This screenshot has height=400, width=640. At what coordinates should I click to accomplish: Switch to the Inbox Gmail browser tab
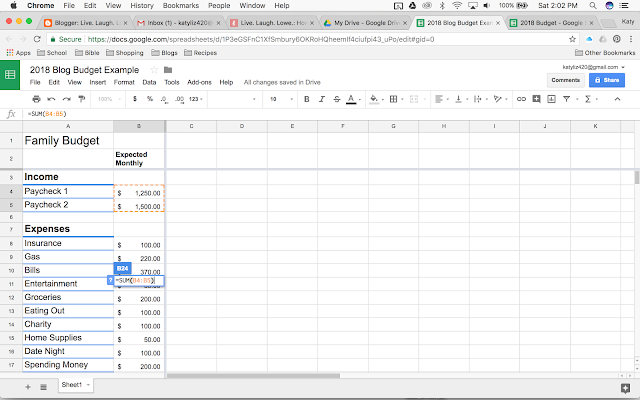pos(179,23)
